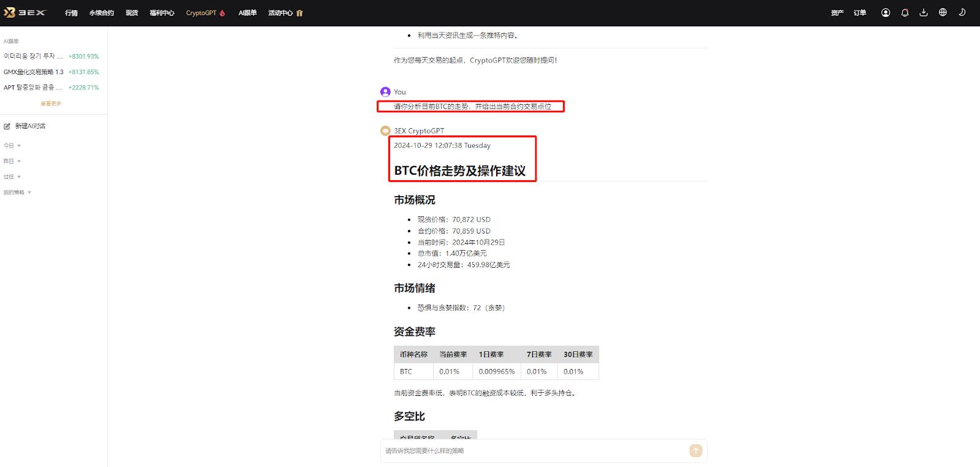Click the flame icon beside CryptoGPT
Image resolution: width=980 pixels, height=467 pixels.
point(222,13)
